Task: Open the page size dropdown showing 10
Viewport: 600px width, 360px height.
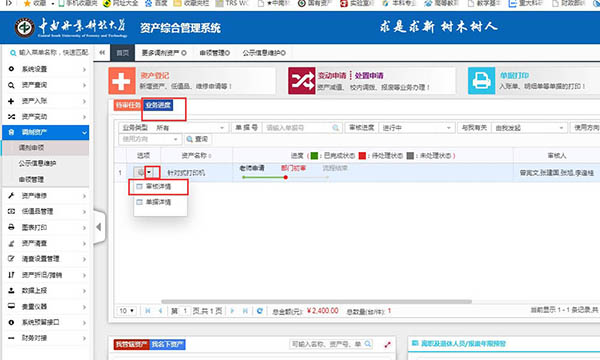Action: click(126, 311)
